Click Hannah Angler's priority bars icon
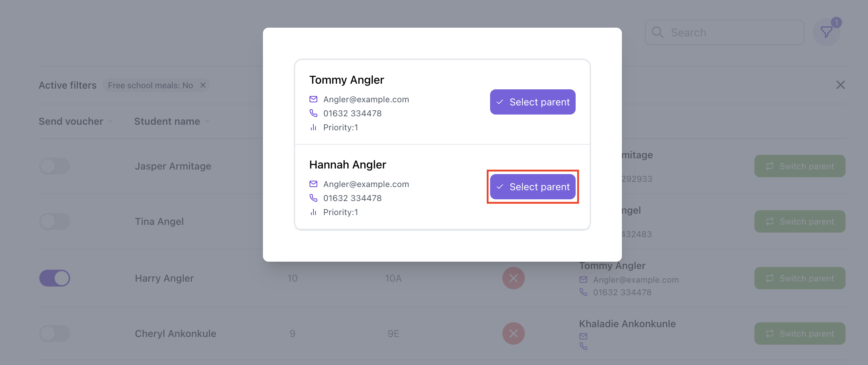868x365 pixels. tap(313, 212)
